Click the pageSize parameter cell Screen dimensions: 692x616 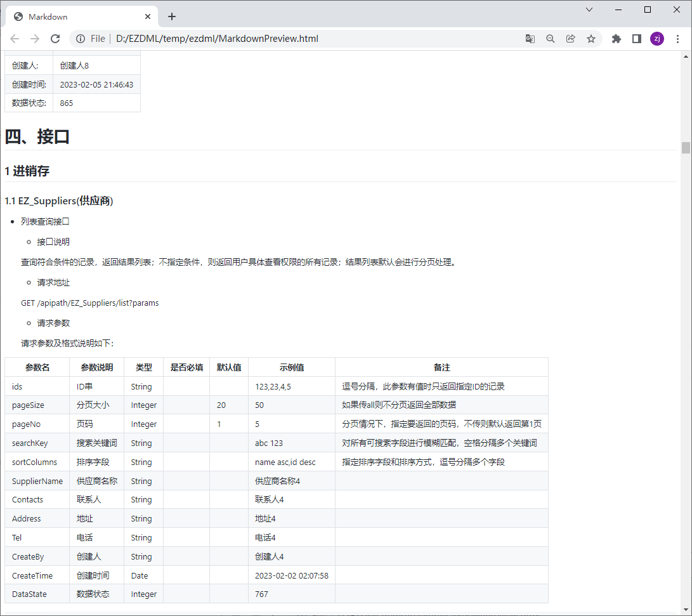pyautogui.click(x=37, y=405)
